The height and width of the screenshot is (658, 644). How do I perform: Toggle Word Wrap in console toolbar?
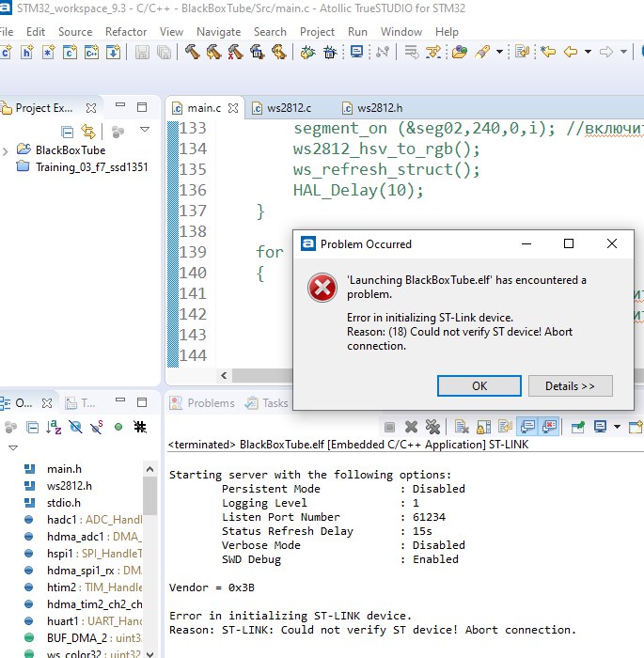505,427
